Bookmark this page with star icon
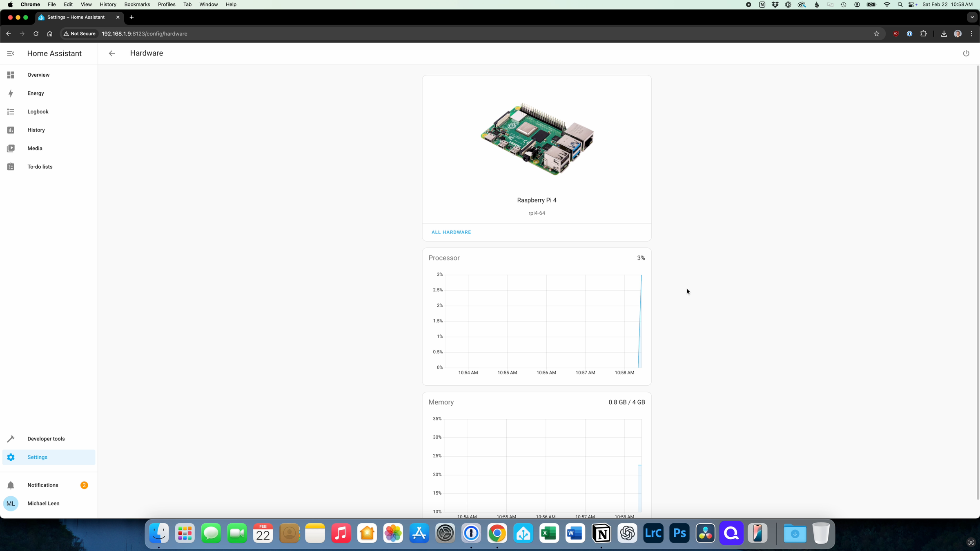Image resolution: width=980 pixels, height=551 pixels. (x=876, y=34)
